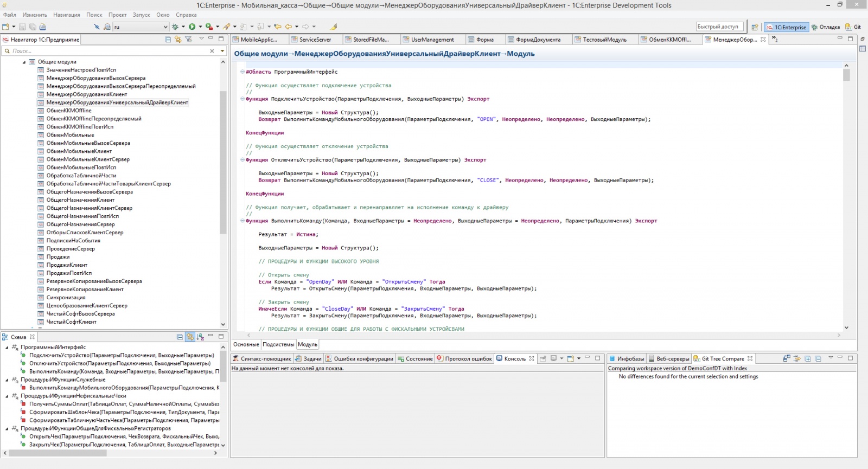Screen dimensions: 868x469
Task: Open the Протокол ошибок view tab
Action: click(x=464, y=358)
